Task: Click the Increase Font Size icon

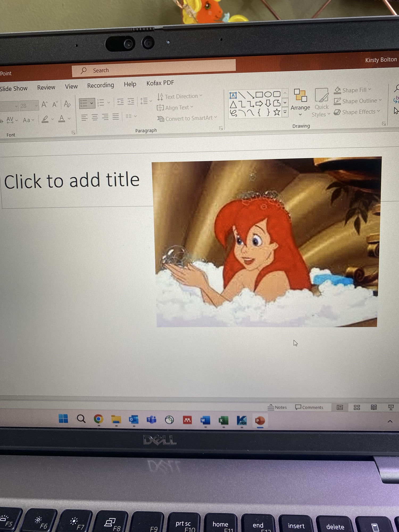Action: pyautogui.click(x=44, y=105)
